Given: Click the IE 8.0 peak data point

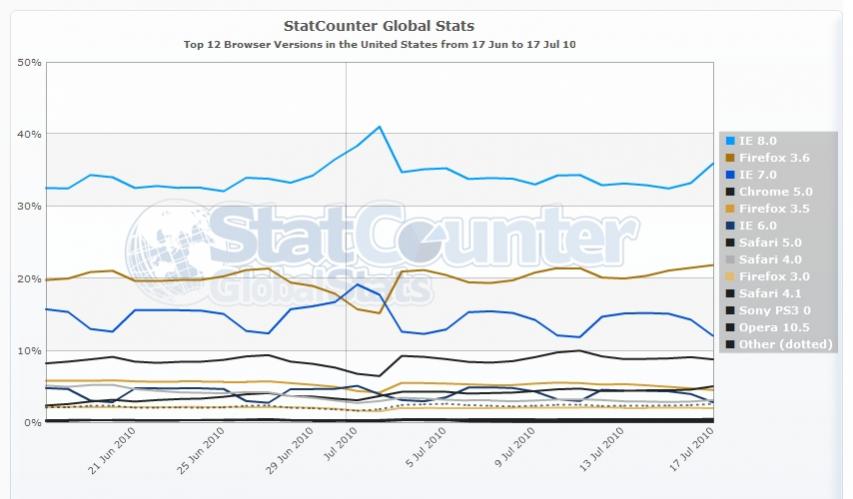Looking at the screenshot, I should tap(379, 127).
